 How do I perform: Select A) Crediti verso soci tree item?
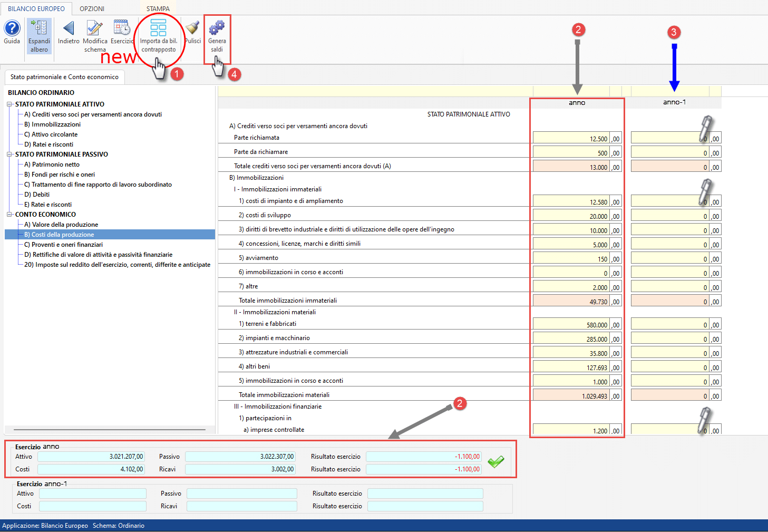click(93, 114)
